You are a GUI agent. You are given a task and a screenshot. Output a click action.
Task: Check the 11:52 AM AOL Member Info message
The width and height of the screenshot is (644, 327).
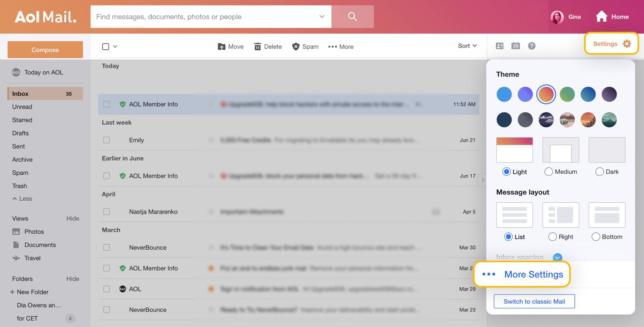tap(107, 104)
